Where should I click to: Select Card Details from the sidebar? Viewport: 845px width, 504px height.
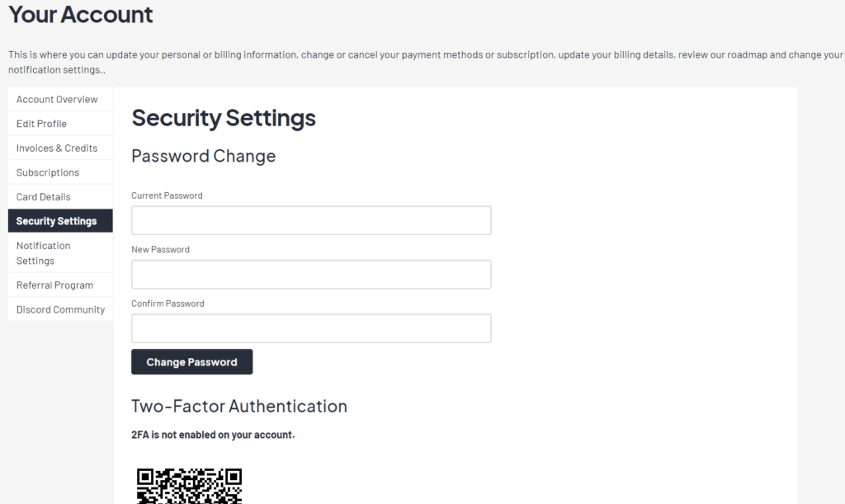point(43,196)
